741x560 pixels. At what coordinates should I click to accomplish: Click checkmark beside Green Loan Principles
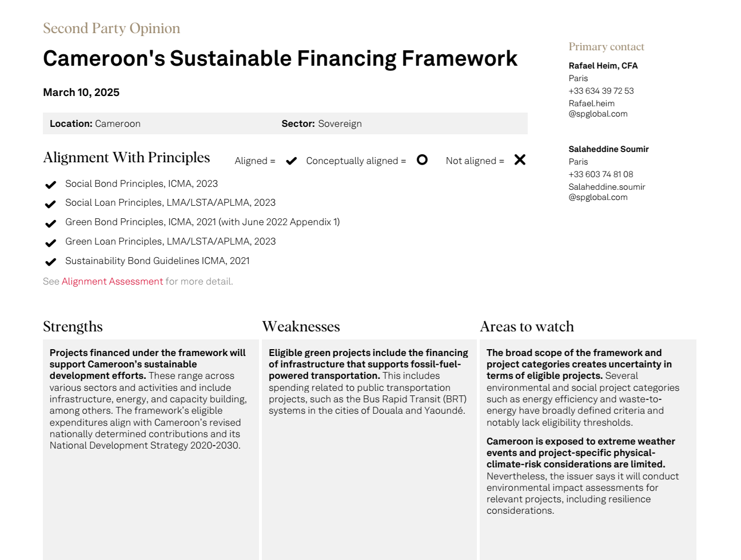[50, 243]
